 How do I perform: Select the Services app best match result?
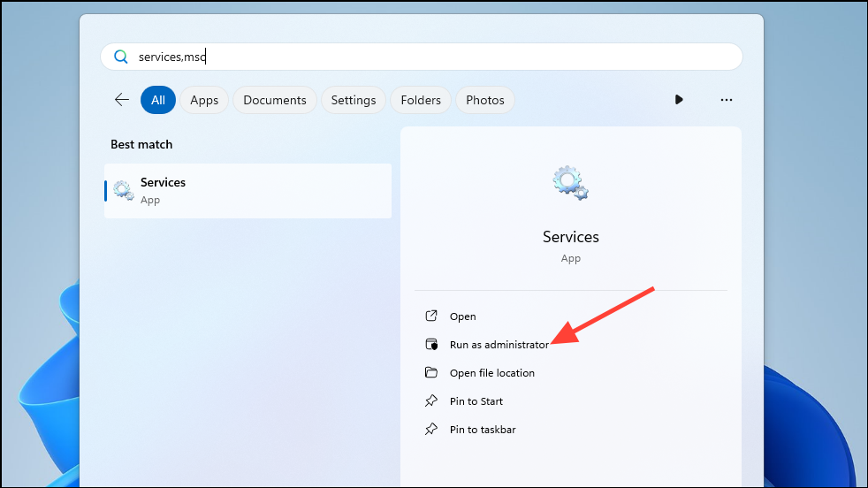pos(248,191)
